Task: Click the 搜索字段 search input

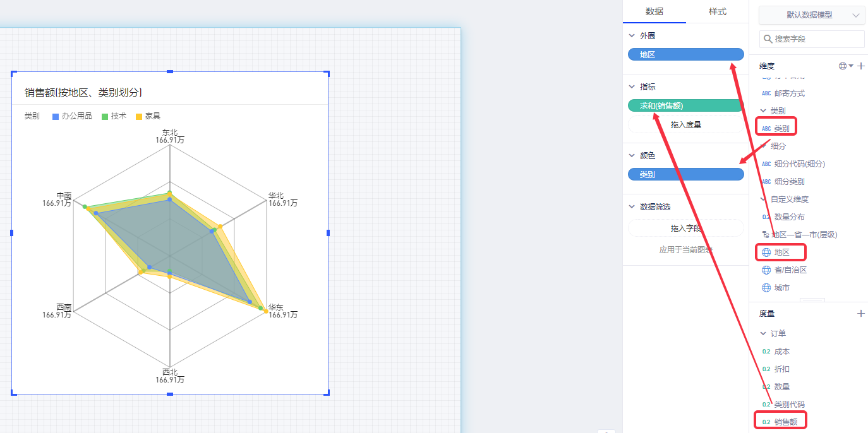Action: tap(817, 39)
